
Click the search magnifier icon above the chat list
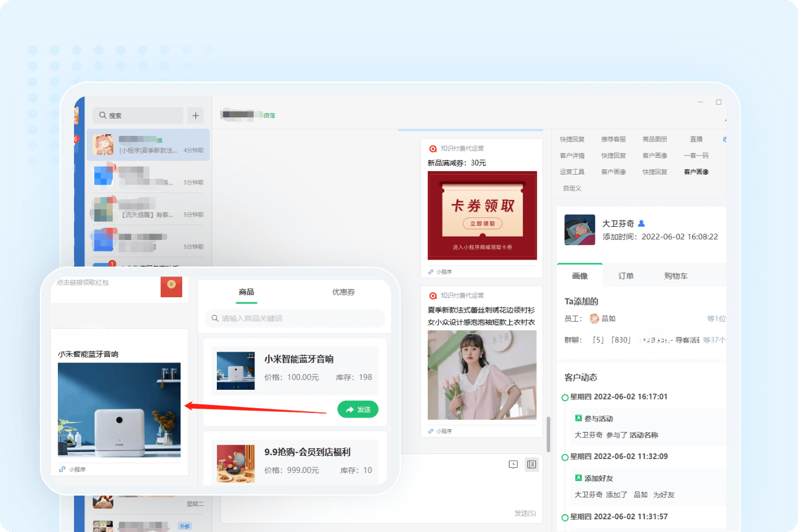102,116
